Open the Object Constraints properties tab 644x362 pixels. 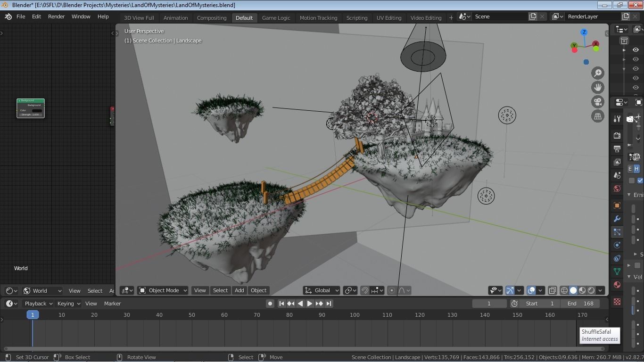point(617,258)
